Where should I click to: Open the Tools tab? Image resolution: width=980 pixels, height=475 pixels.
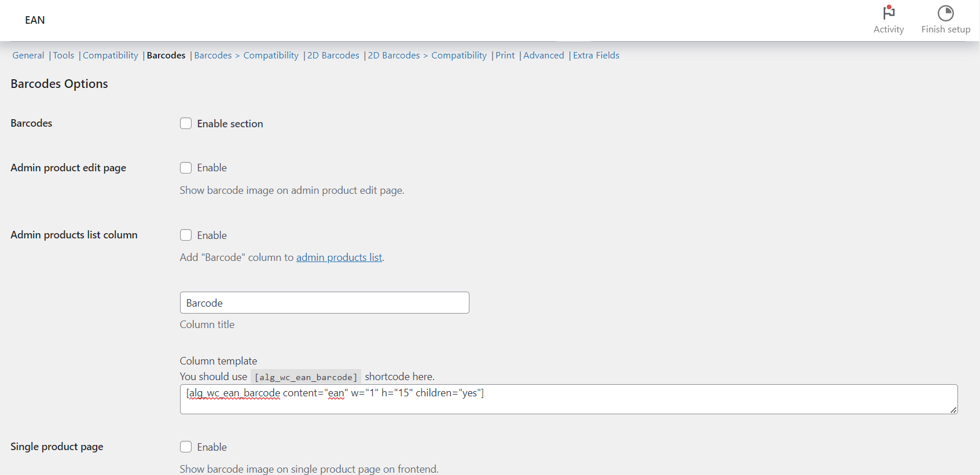click(x=64, y=56)
